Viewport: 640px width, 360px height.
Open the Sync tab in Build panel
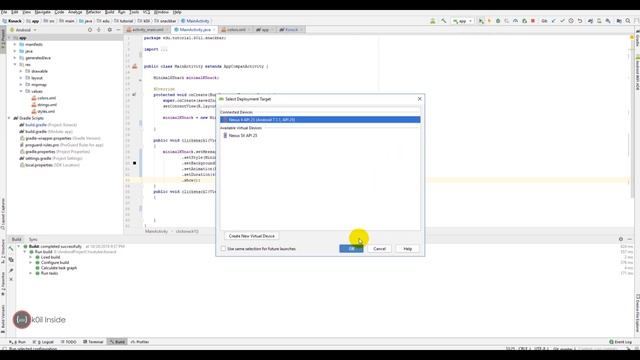tap(33, 239)
